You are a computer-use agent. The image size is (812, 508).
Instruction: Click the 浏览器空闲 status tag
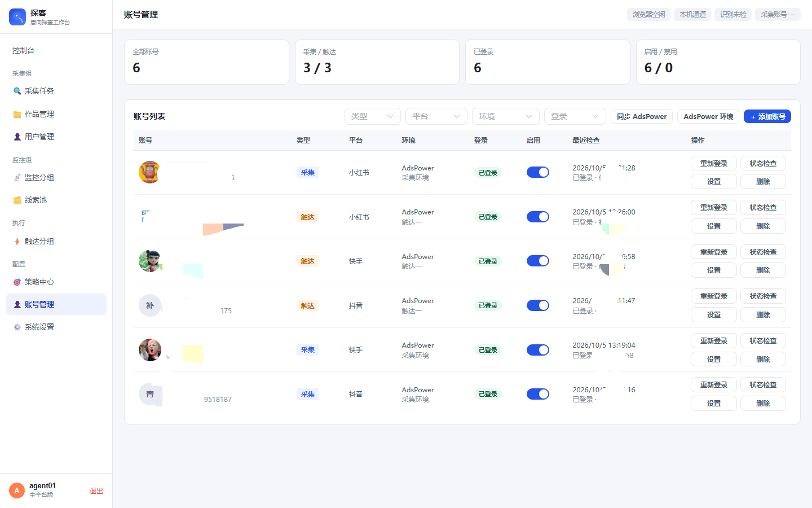(x=648, y=14)
